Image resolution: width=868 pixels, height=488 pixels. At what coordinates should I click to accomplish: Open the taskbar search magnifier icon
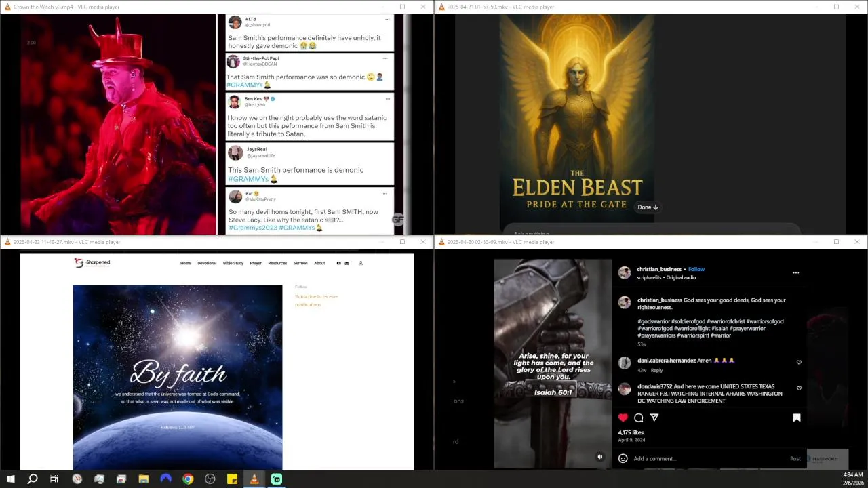(x=32, y=479)
